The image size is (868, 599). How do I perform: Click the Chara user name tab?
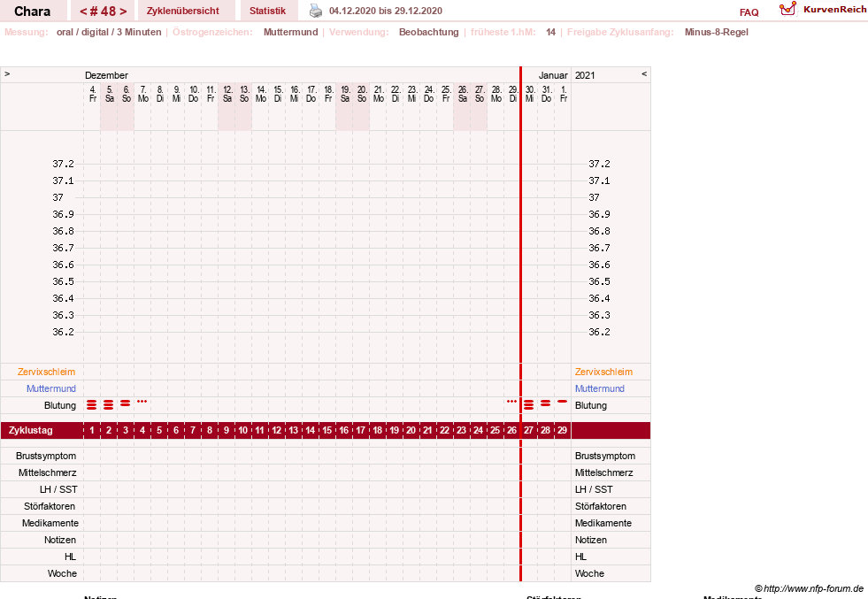click(32, 12)
